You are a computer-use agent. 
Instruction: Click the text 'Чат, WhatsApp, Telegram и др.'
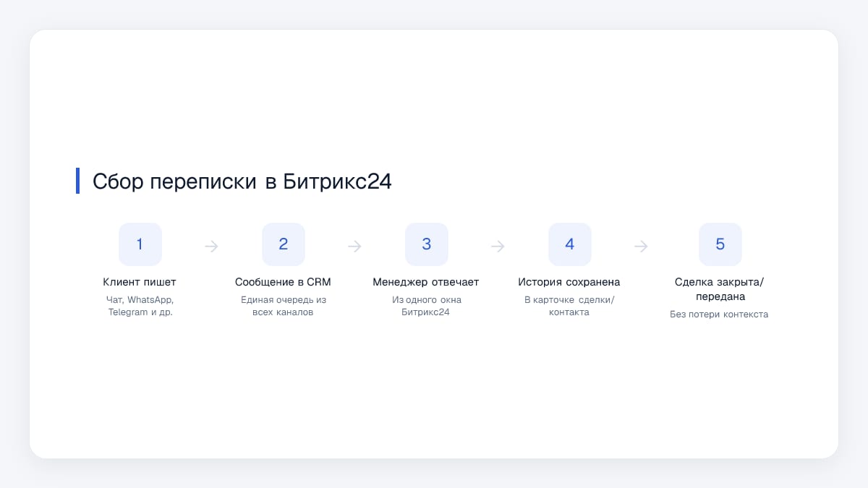[140, 306]
